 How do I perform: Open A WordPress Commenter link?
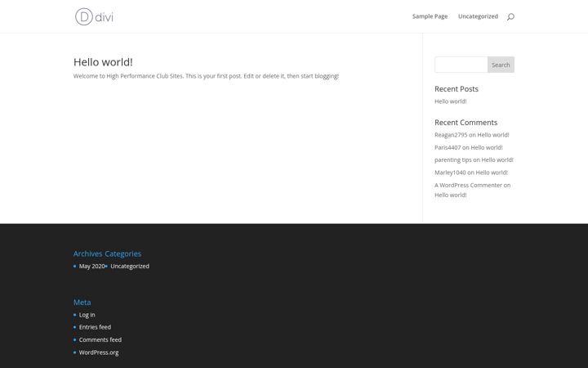click(468, 185)
